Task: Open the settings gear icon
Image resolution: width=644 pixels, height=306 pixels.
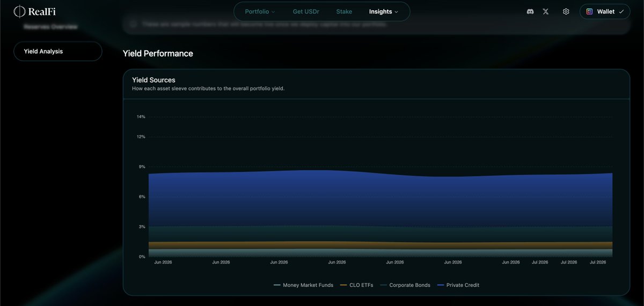Action: [x=566, y=11]
